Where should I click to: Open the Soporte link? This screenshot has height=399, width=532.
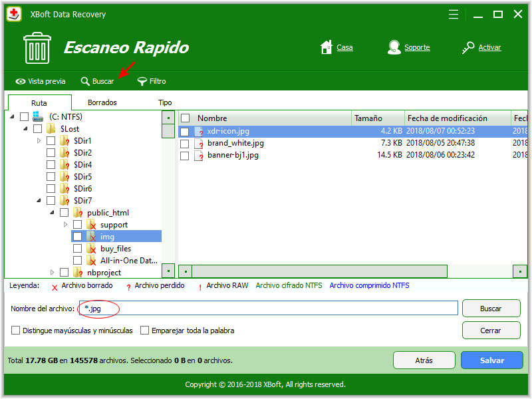(x=417, y=47)
